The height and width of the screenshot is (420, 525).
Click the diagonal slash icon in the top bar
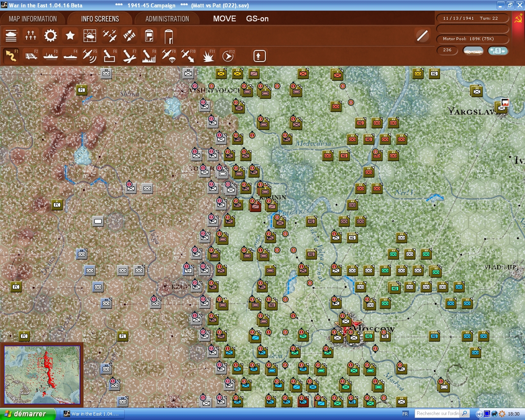(422, 36)
